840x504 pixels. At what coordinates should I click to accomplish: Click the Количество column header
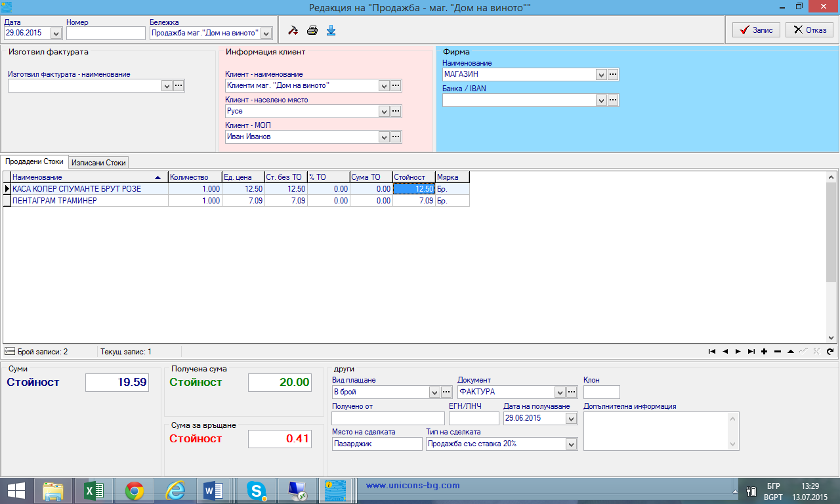(195, 177)
